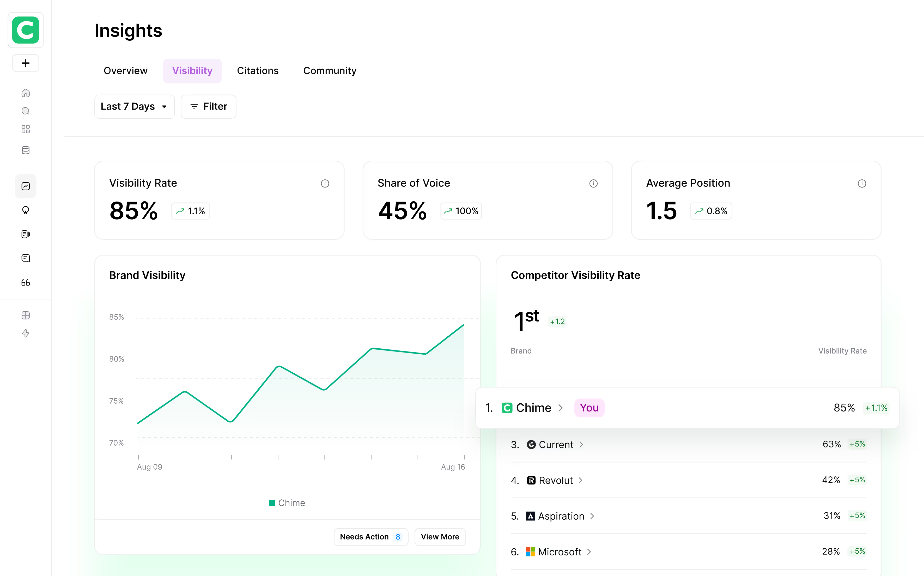Open the Last 7 Days date dropdown

point(134,106)
